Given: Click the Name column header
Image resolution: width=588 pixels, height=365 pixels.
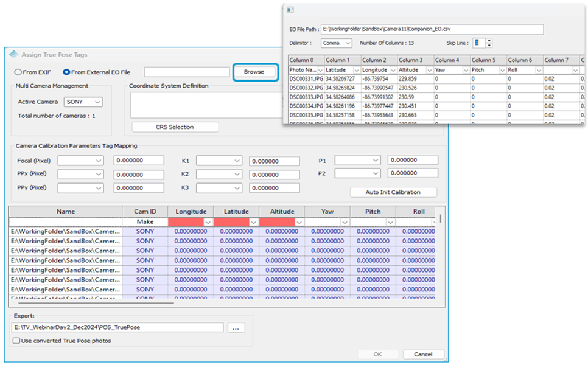Looking at the screenshot, I should click(66, 212).
